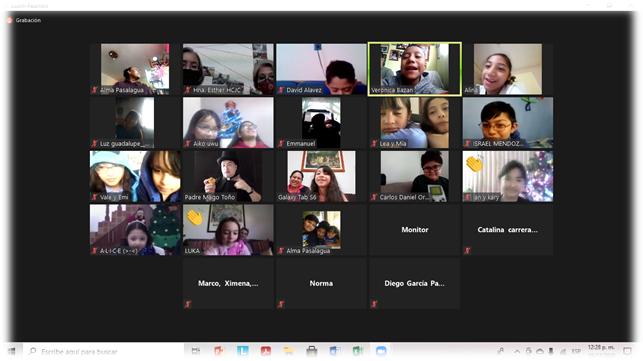Screen dimensions: 643x361
Task: Open Excel from the taskbar
Action: [x=358, y=351]
